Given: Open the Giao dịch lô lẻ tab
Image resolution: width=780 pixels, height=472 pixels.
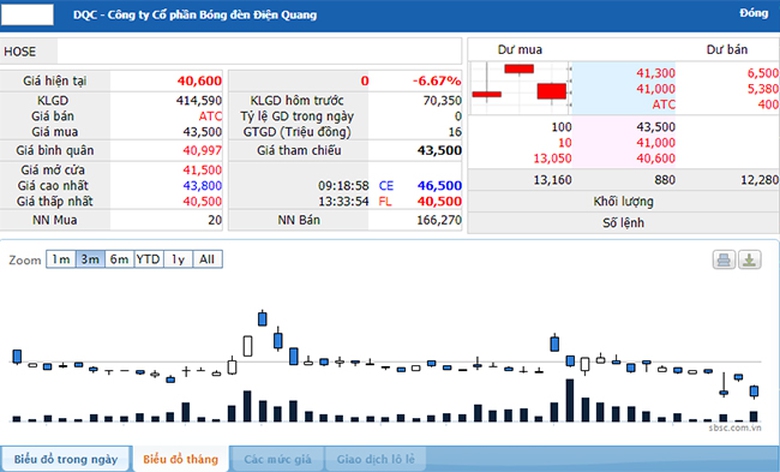Looking at the screenshot, I should 375,459.
